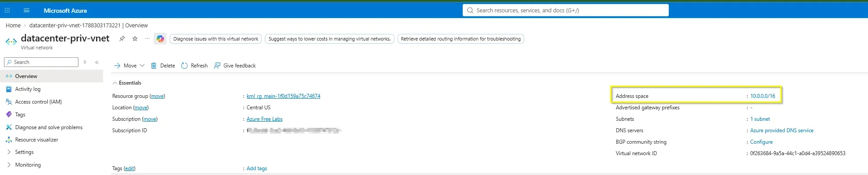
Task: Click the virtual network resource icon by title
Action: coord(11,42)
